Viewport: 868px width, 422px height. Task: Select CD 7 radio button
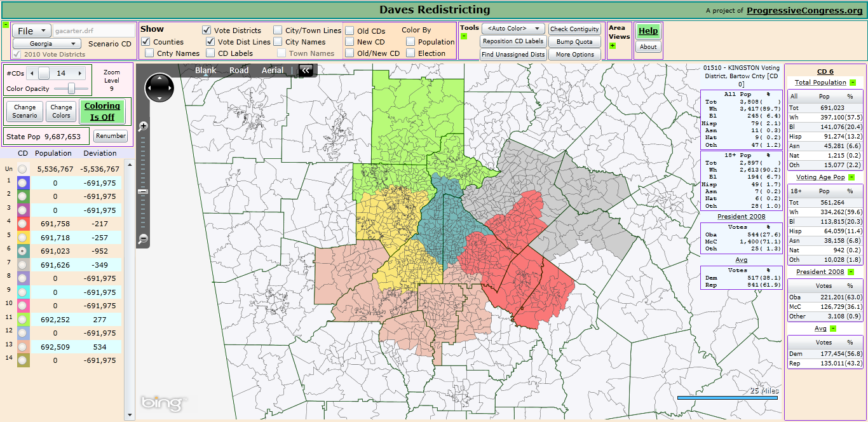pos(23,264)
